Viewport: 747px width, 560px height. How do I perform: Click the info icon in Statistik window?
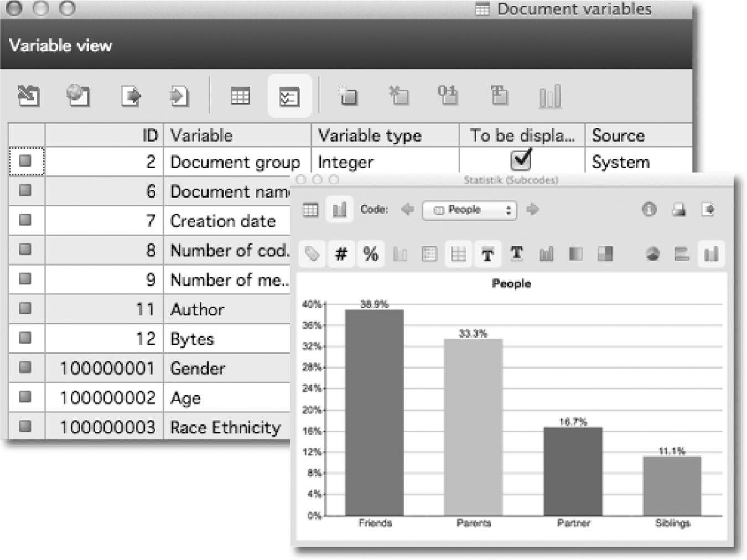649,209
